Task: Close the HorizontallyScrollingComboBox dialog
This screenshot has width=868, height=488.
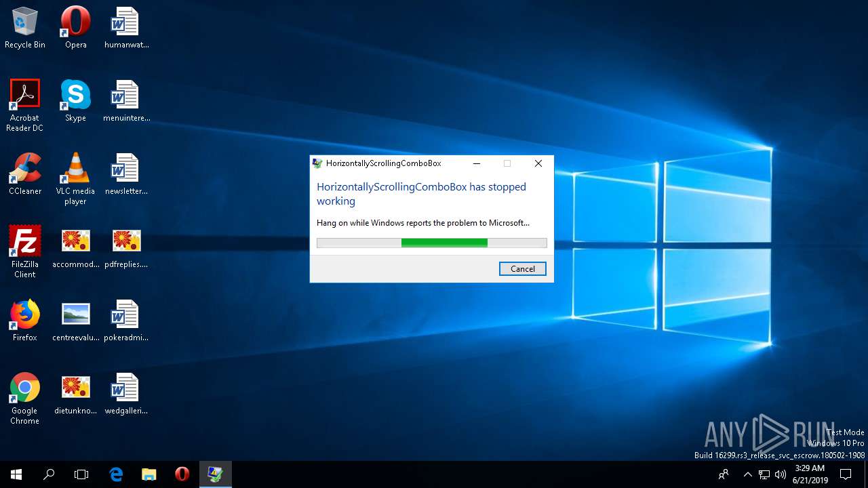Action: pyautogui.click(x=538, y=163)
